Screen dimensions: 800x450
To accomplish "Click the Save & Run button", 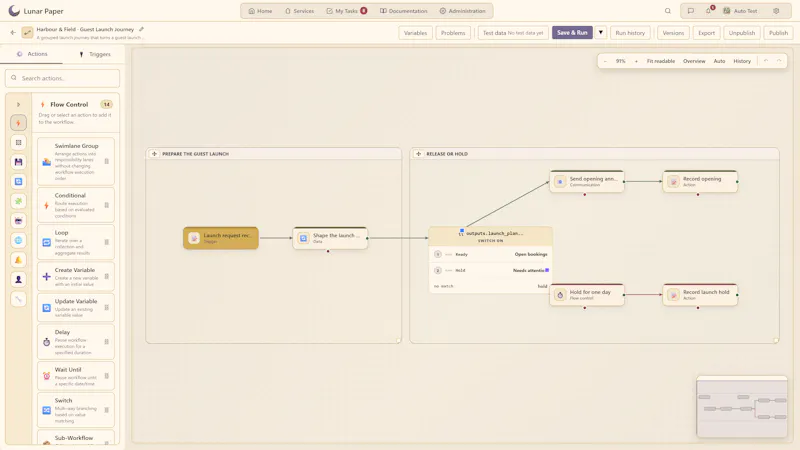I will pyautogui.click(x=572, y=33).
